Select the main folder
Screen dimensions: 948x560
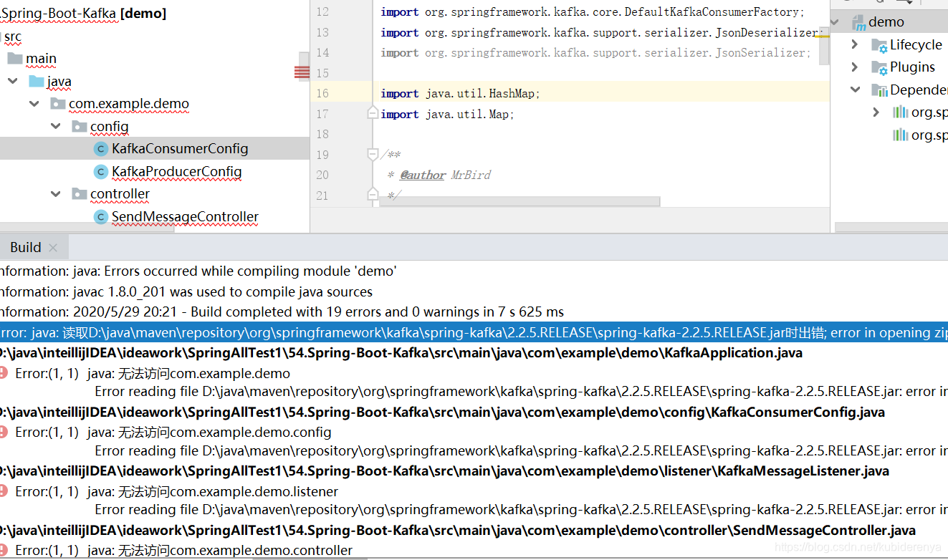[41, 59]
